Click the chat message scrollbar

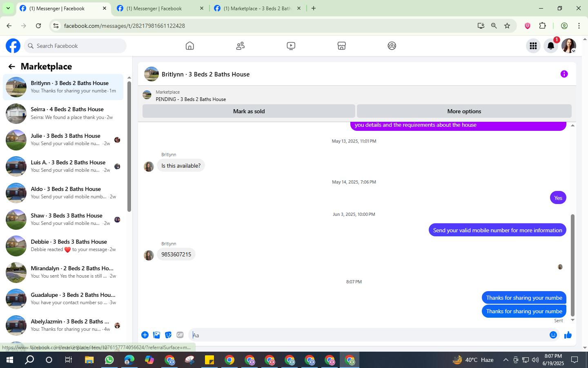pos(572,265)
